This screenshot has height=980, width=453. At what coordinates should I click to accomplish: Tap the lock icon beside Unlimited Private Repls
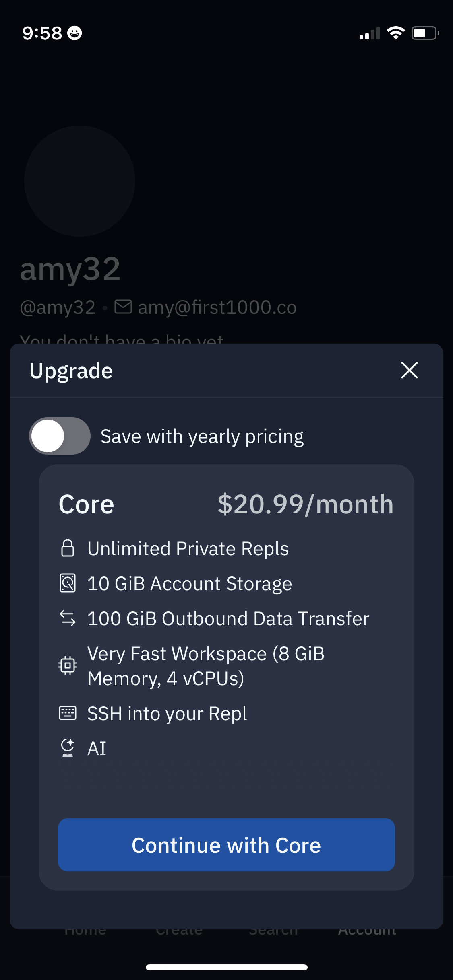pyautogui.click(x=68, y=548)
